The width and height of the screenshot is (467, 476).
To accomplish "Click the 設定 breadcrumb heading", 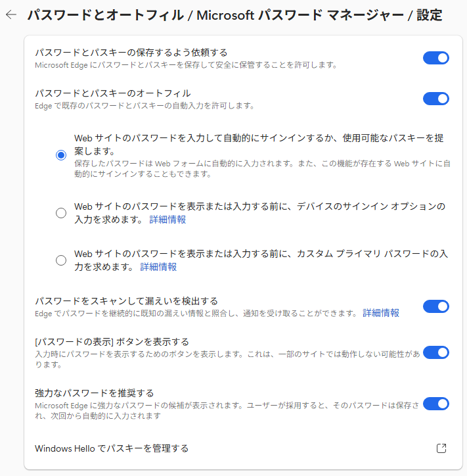I will pyautogui.click(x=430, y=15).
